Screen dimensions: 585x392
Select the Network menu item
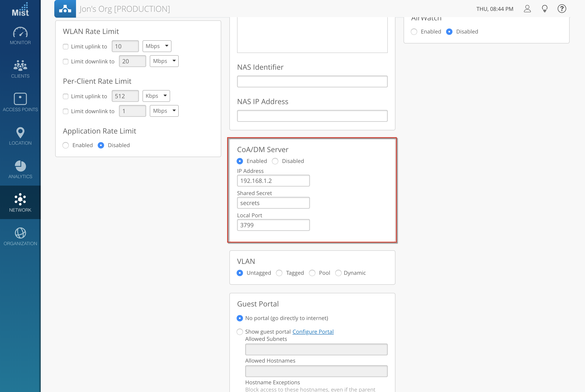20,202
